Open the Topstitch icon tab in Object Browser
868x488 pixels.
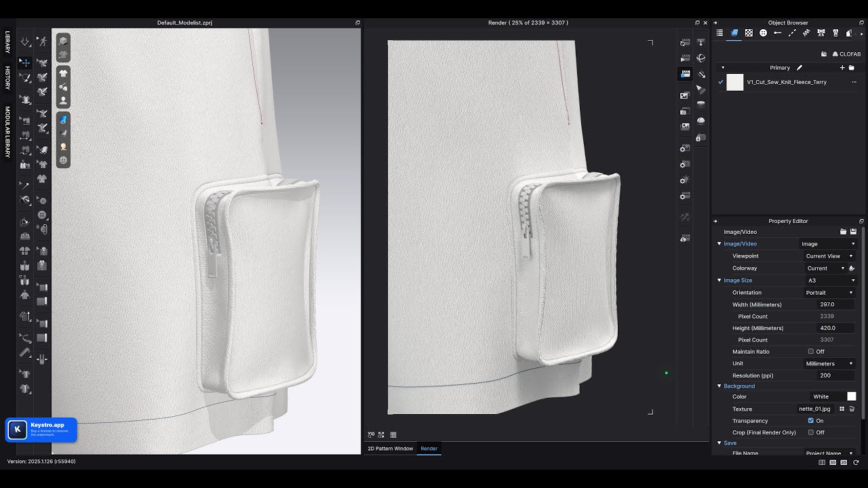click(792, 33)
